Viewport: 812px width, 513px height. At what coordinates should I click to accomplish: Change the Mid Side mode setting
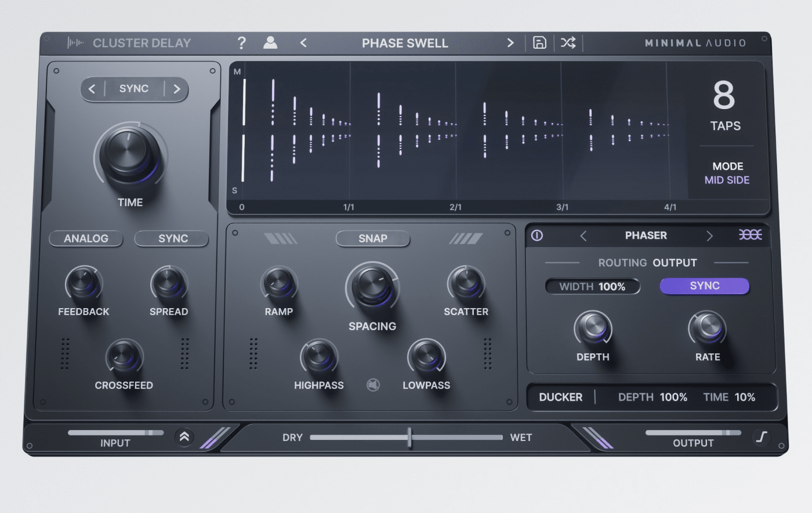[727, 180]
